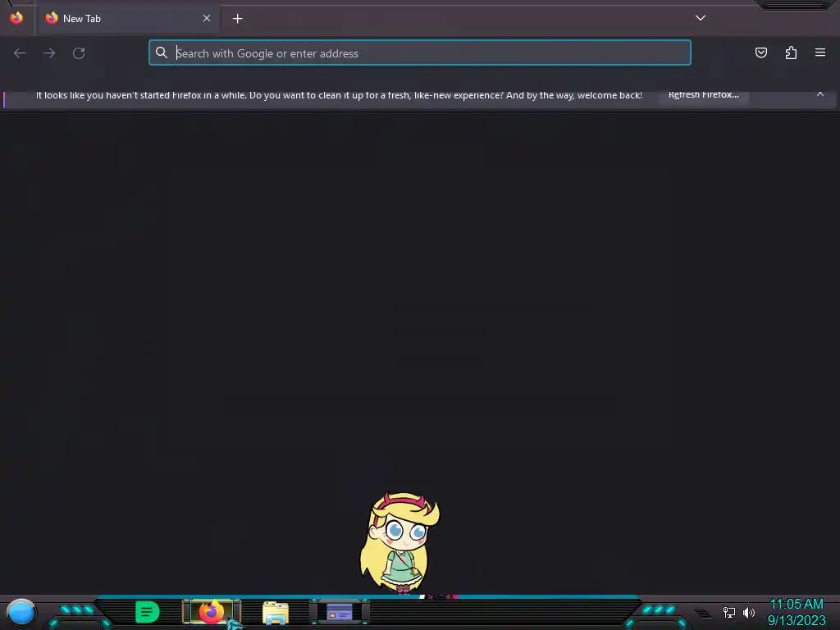Go back one page
Viewport: 840px width, 630px height.
[x=20, y=53]
